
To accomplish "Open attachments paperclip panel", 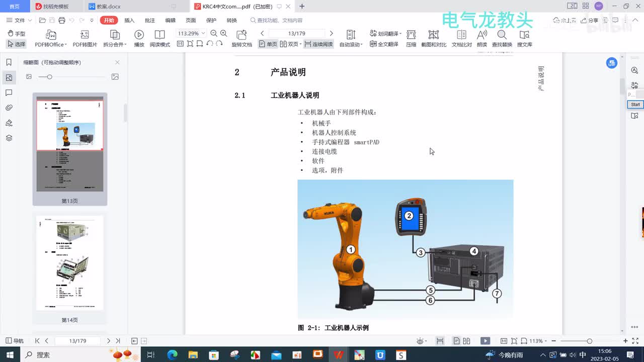I will 9,108.
